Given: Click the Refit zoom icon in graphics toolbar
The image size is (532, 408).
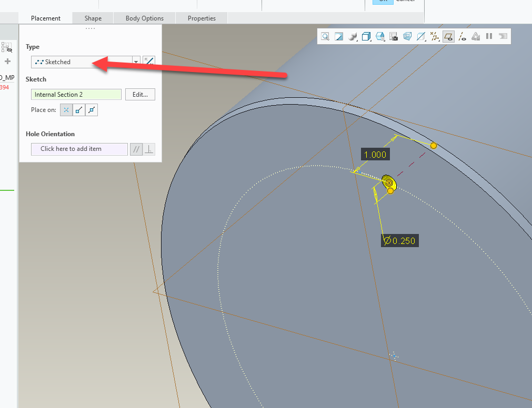Looking at the screenshot, I should coord(326,36).
